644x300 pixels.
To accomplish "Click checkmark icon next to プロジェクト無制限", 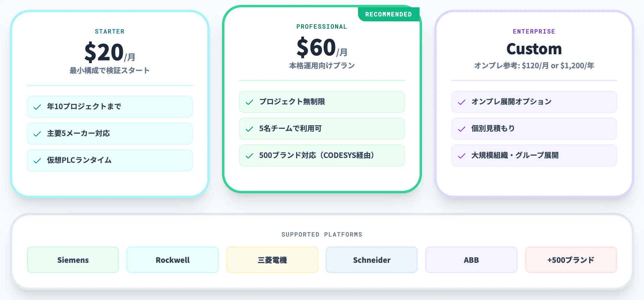I will pos(249,102).
